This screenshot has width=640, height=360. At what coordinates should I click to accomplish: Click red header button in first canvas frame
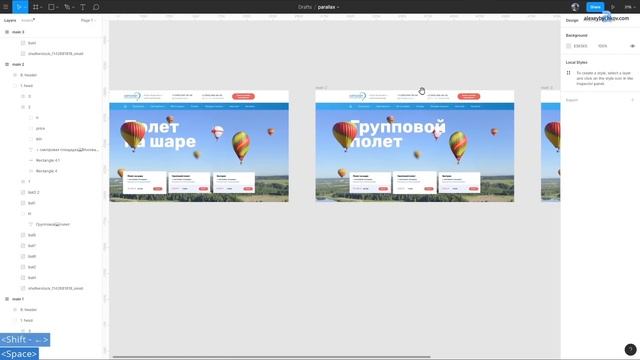[x=243, y=96]
